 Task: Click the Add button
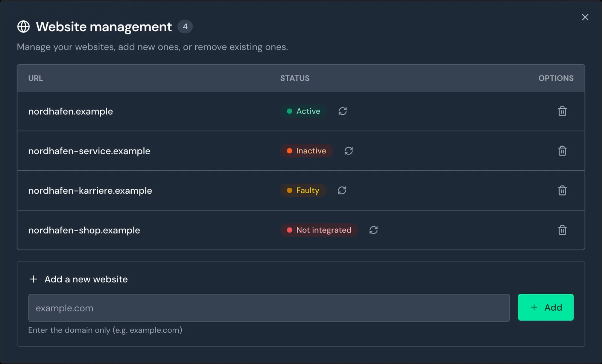[546, 307]
